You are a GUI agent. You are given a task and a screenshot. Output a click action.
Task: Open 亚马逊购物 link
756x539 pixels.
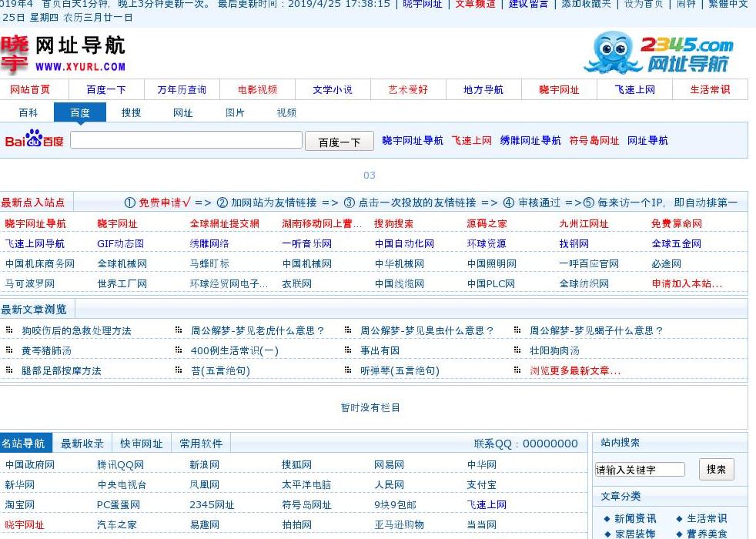pos(400,524)
